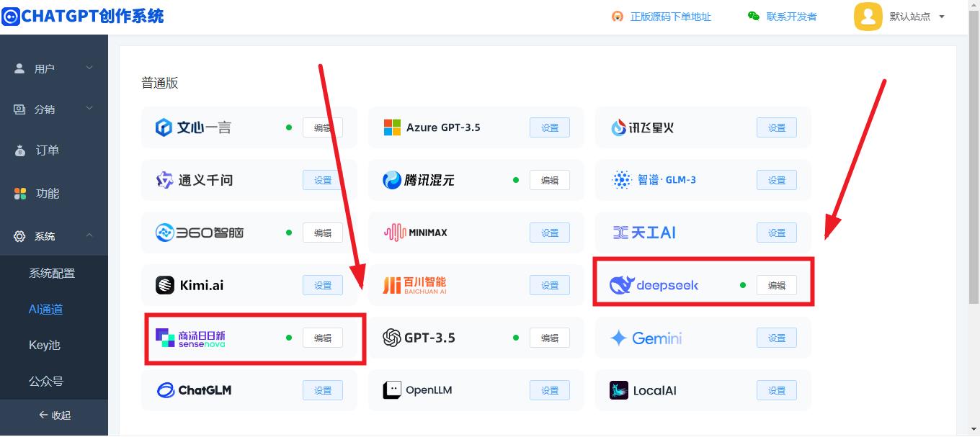Click the ChatGLM logo
Viewport: 980px width, 437px height.
(194, 390)
